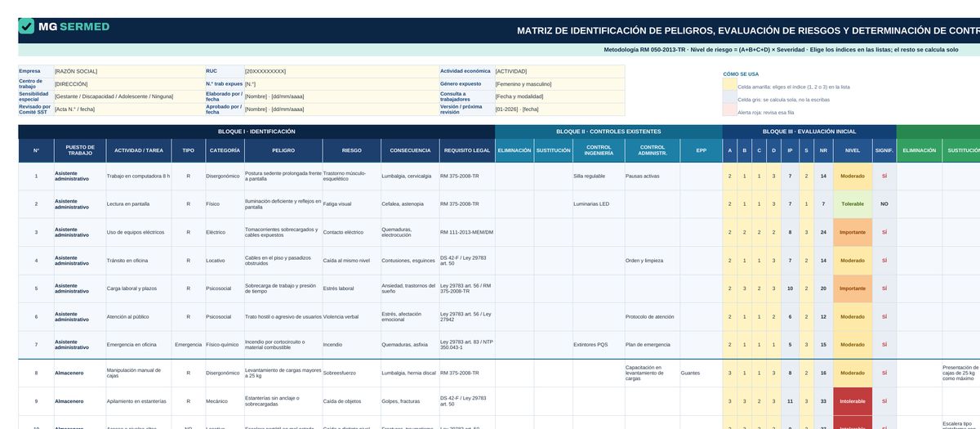Image resolution: width=980 pixels, height=429 pixels.
Task: Select the Sensibilidad especial value cell
Action: pos(129,96)
